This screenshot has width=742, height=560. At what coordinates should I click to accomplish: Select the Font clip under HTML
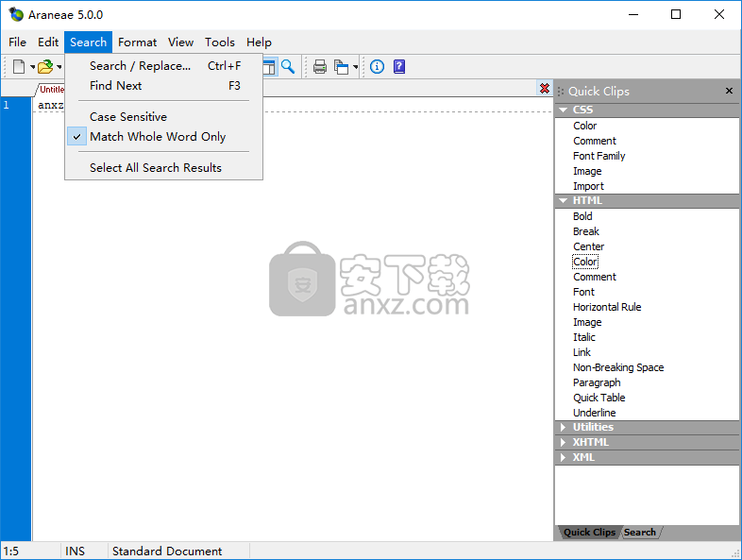point(583,292)
